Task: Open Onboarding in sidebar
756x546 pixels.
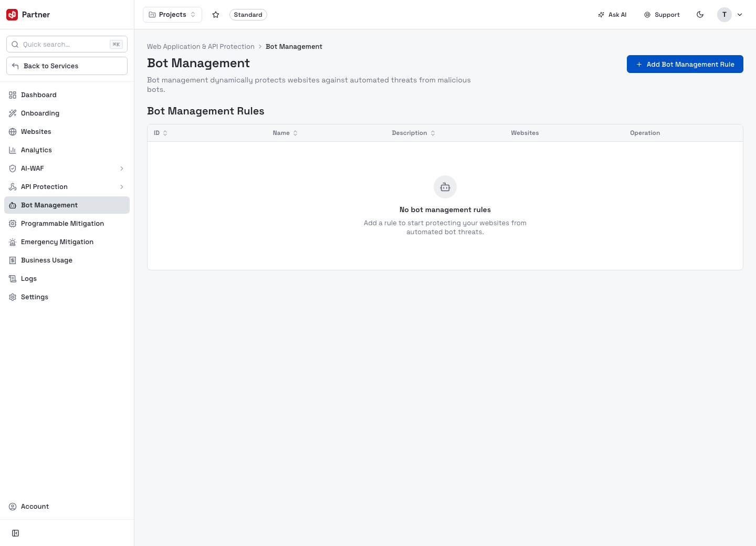Action: coord(67,113)
